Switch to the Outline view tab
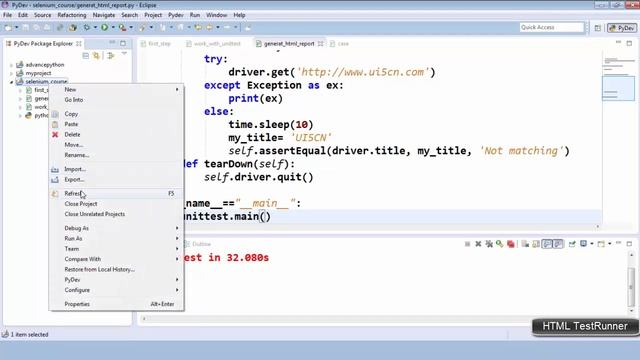Viewport: 640px width, 360px height. pos(198,244)
